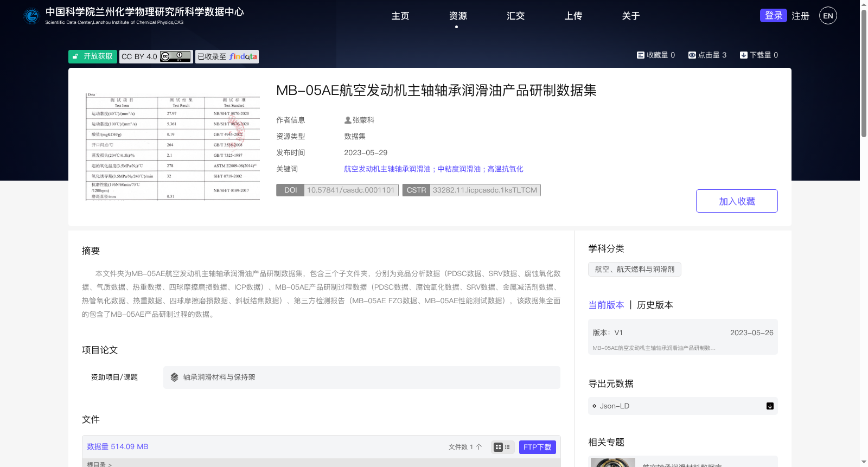Click the Creative Commons license icon
This screenshot has width=868, height=467.
coord(175,56)
